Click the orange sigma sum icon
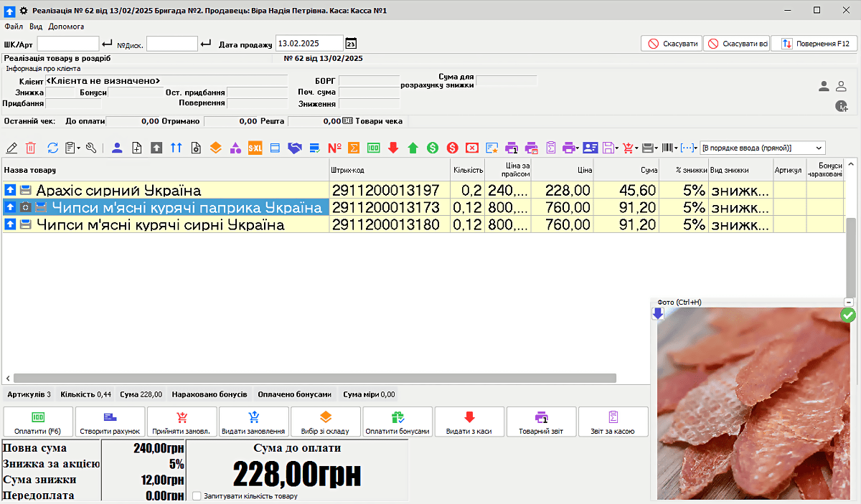861x504 pixels. coord(353,148)
